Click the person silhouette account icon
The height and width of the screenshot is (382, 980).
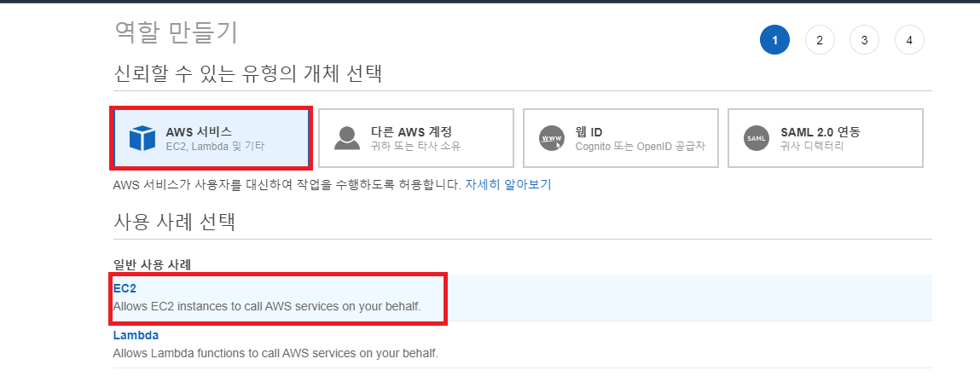(347, 138)
